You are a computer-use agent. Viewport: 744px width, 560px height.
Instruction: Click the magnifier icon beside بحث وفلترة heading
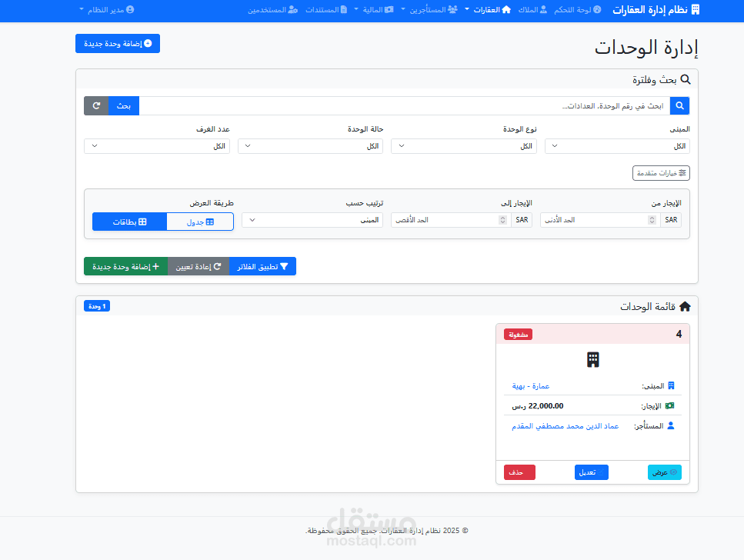coord(686,79)
